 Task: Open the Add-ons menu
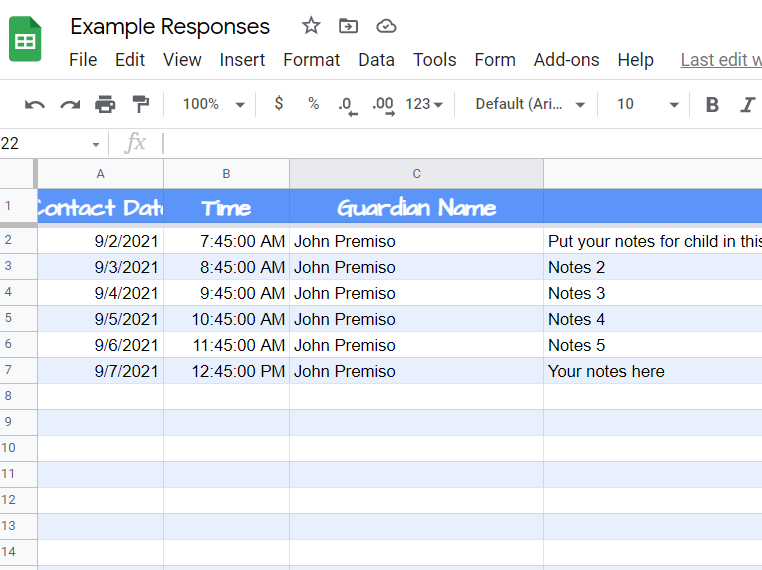pos(566,60)
